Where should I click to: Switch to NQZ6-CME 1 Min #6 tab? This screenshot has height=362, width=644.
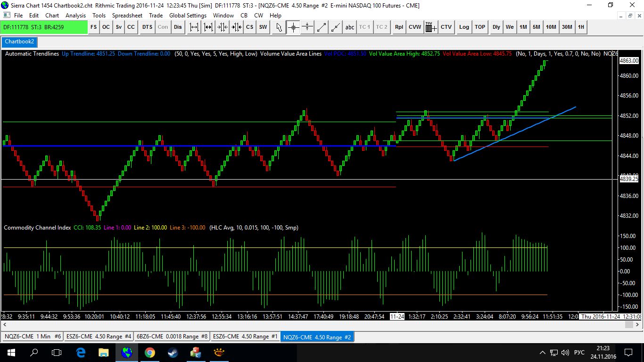point(33,337)
